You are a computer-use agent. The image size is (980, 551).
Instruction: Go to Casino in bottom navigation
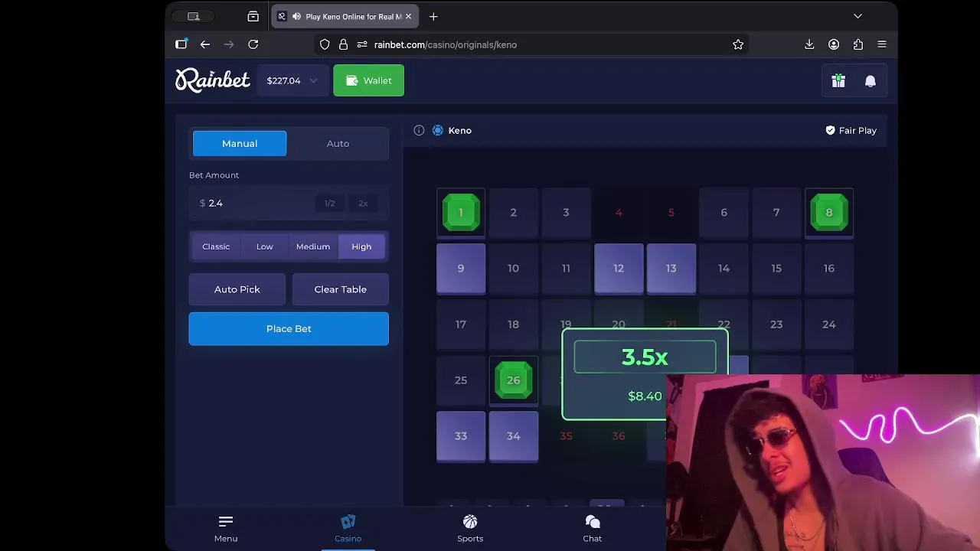(x=348, y=528)
